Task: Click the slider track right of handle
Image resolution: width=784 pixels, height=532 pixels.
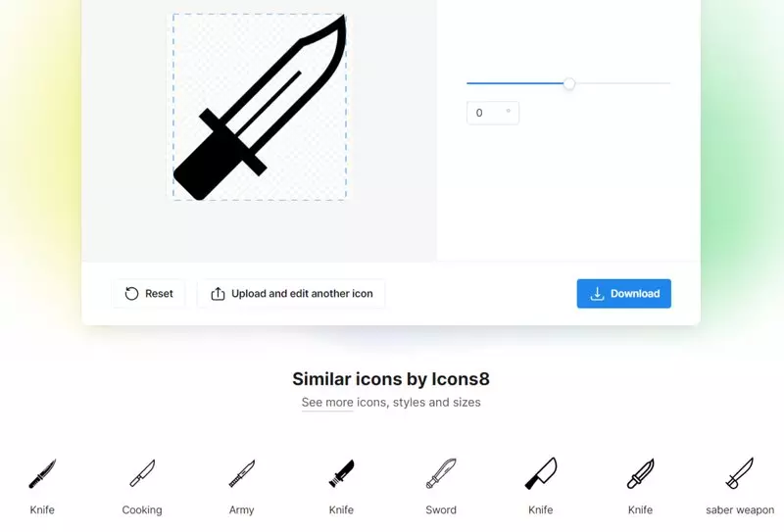Action: (x=622, y=83)
